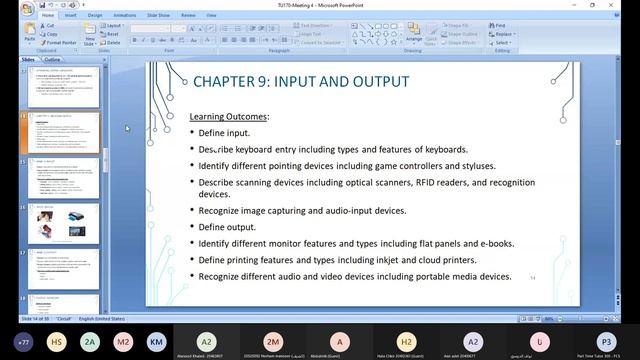The height and width of the screenshot is (360, 640).
Task: Switch to the Home ribbon tab
Action: 48,16
